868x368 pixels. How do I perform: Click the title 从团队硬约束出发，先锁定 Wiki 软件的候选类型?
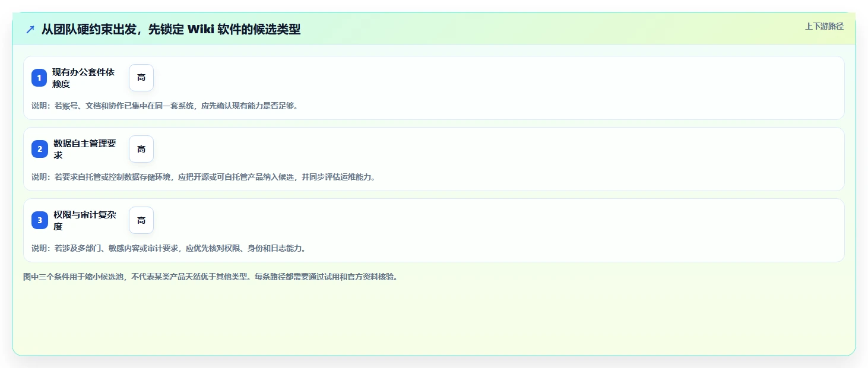pos(171,30)
